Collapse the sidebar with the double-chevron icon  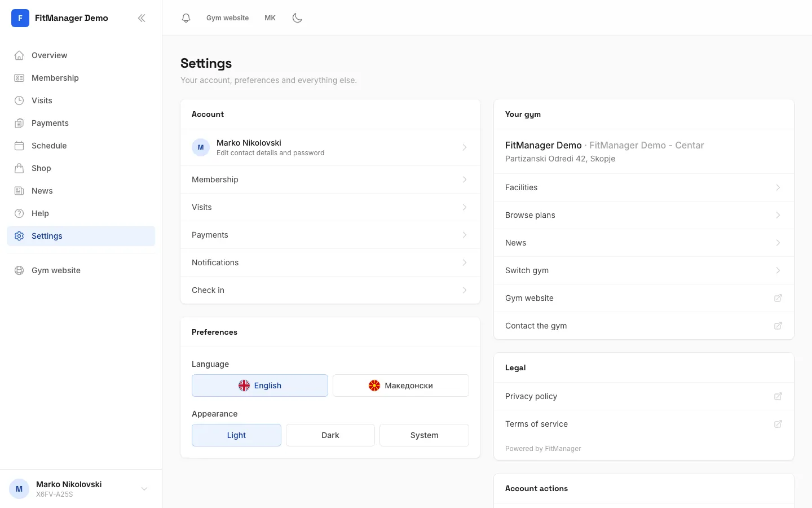[x=142, y=18]
